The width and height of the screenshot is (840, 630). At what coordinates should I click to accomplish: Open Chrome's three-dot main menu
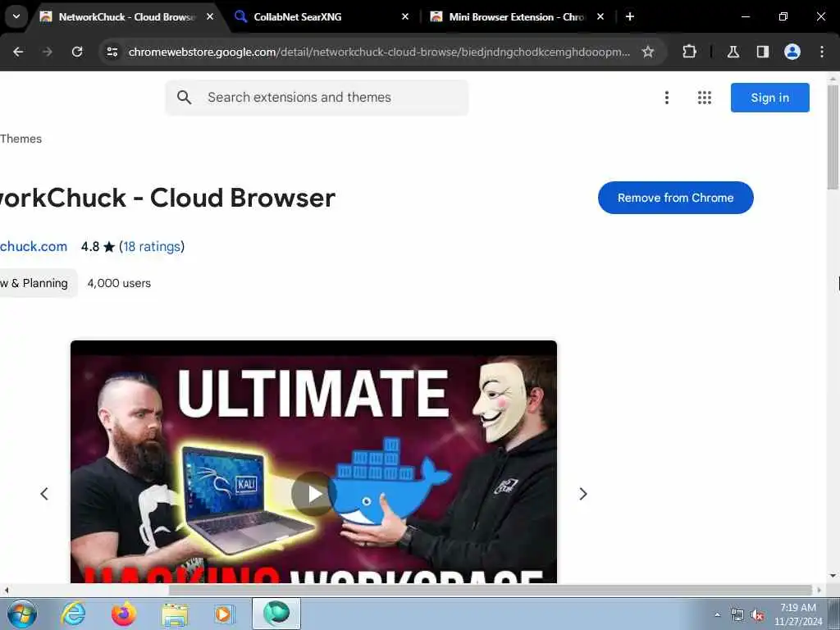point(822,52)
